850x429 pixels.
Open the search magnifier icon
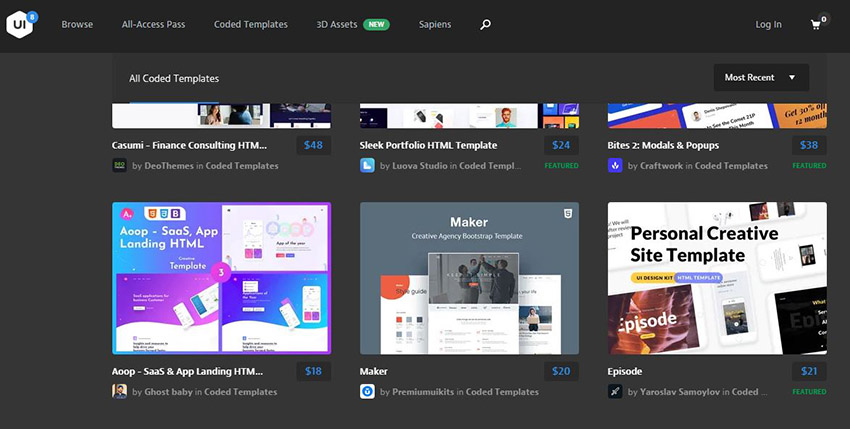[486, 24]
